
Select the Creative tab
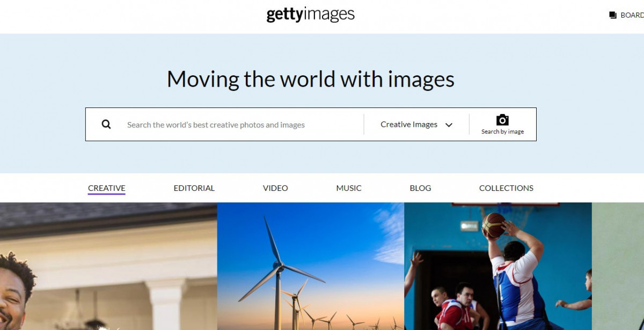pyautogui.click(x=107, y=188)
